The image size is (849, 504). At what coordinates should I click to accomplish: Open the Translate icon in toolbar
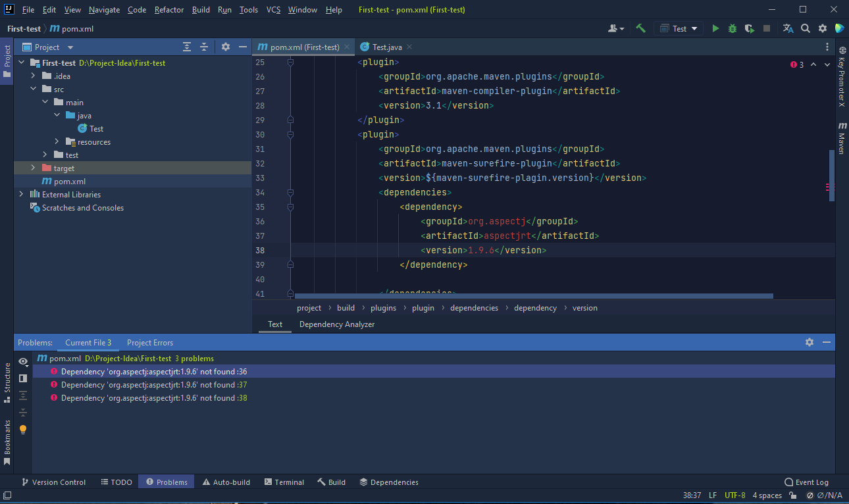coord(788,29)
